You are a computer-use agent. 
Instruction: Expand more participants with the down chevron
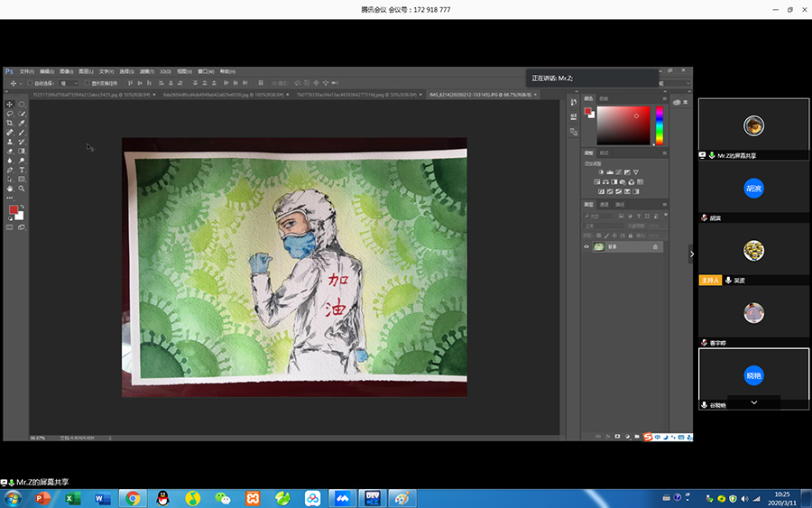pos(754,402)
